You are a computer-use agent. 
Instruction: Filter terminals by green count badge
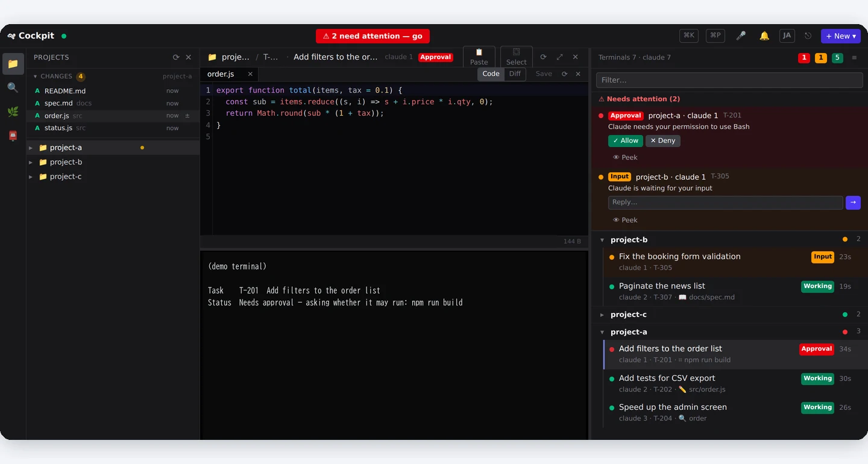coord(837,58)
